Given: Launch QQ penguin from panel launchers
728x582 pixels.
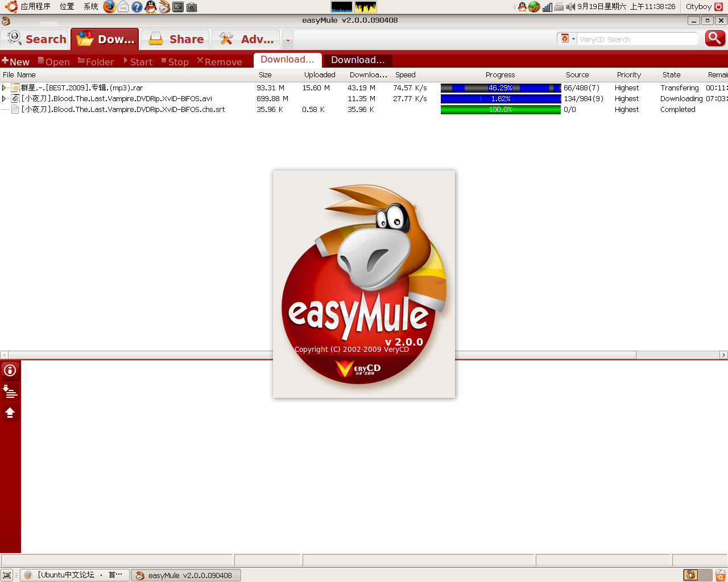Looking at the screenshot, I should (x=151, y=7).
